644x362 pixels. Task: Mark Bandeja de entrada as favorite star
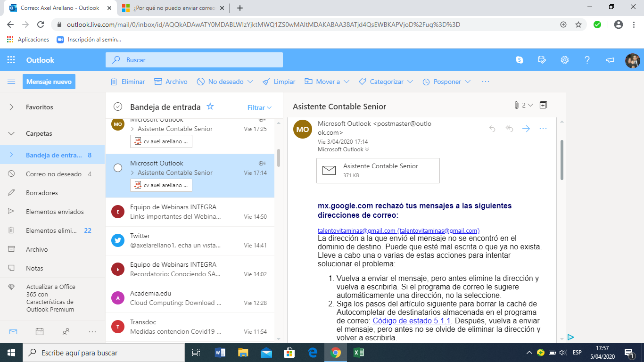coord(210,107)
